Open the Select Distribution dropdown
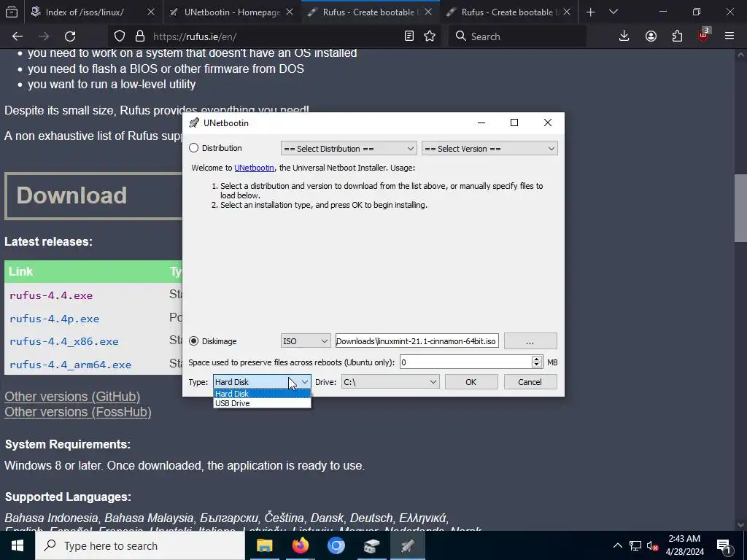Image resolution: width=747 pixels, height=560 pixels. [349, 149]
